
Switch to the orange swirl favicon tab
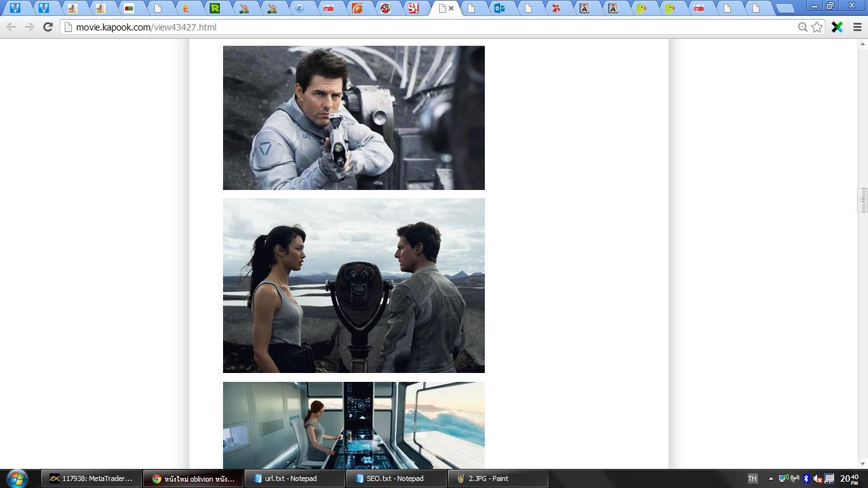click(x=357, y=8)
